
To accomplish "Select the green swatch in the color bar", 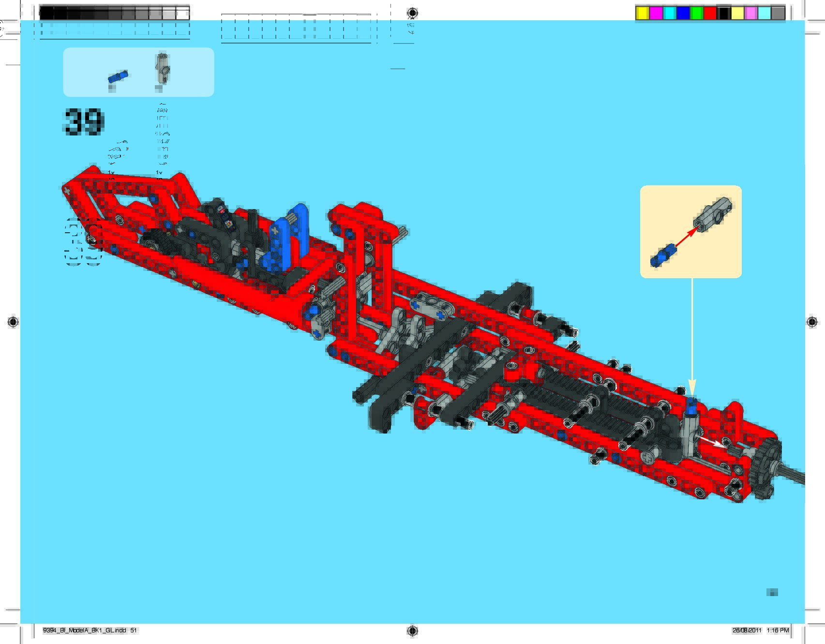I will pyautogui.click(x=696, y=13).
